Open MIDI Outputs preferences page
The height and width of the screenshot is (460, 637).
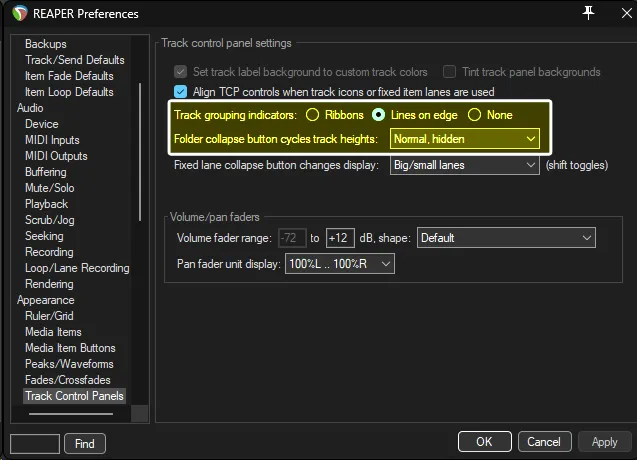56,156
